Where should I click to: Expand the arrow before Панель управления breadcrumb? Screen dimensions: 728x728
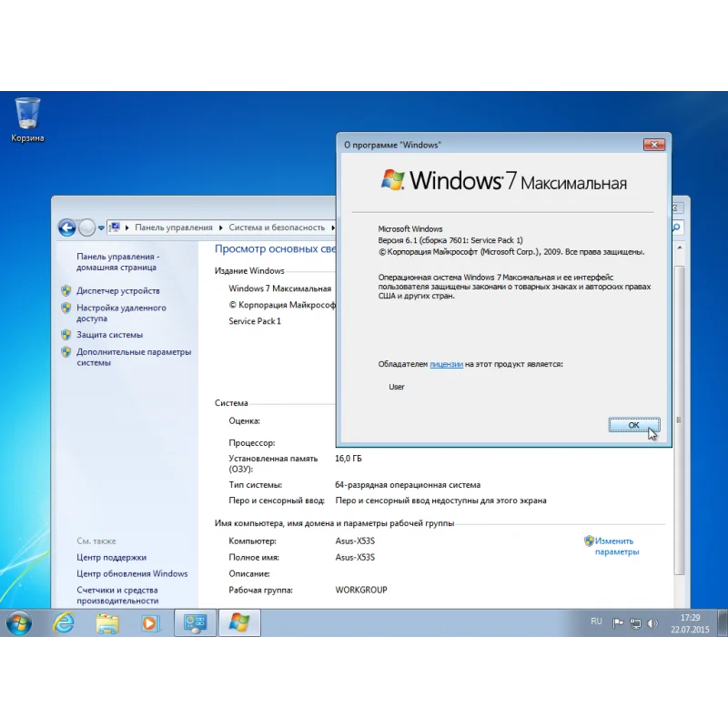click(x=126, y=228)
